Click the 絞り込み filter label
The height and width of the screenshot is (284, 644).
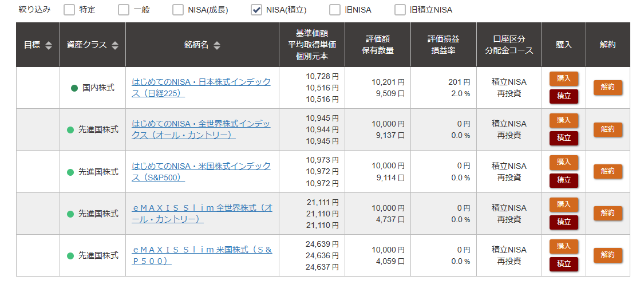point(35,10)
